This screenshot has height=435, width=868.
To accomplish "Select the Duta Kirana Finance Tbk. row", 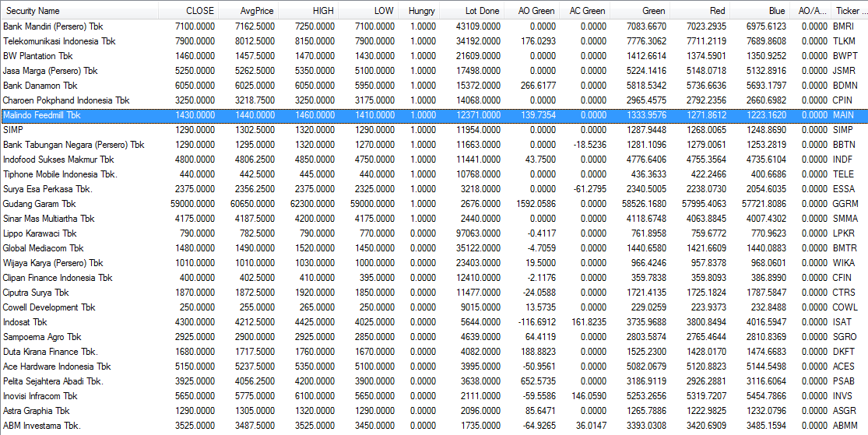I will pos(434,352).
